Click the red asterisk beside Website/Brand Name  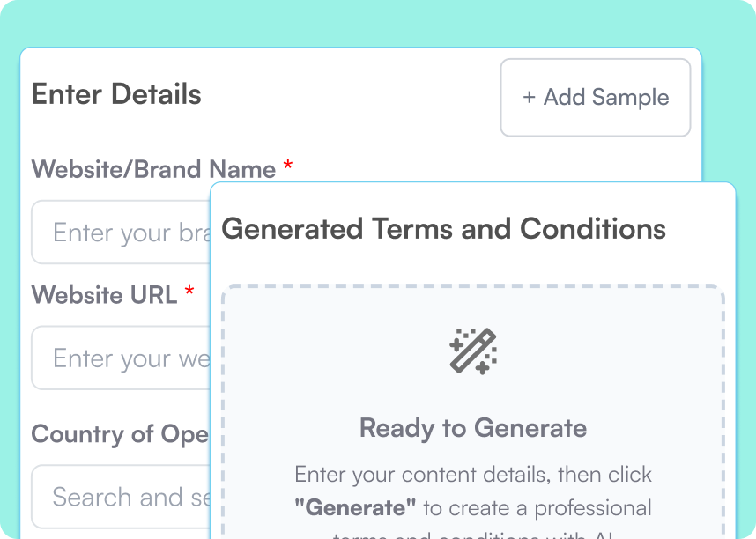click(287, 167)
